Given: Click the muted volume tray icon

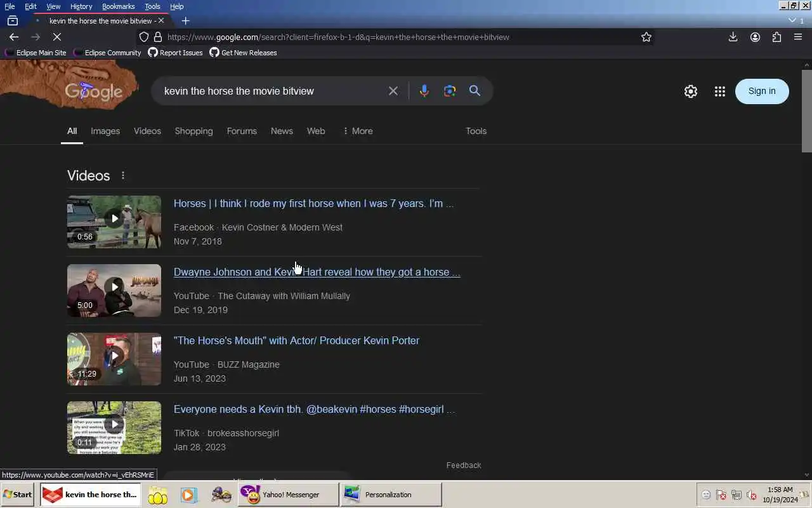Looking at the screenshot, I should 752,495.
